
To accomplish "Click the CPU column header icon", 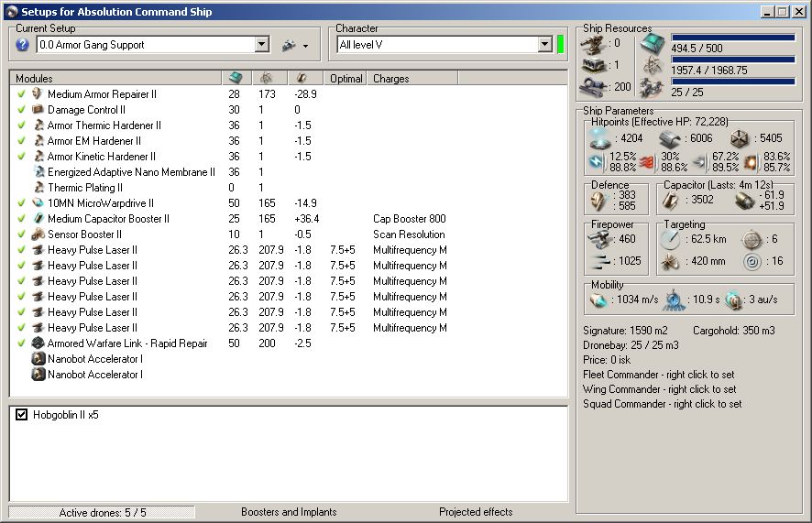I will click(236, 79).
